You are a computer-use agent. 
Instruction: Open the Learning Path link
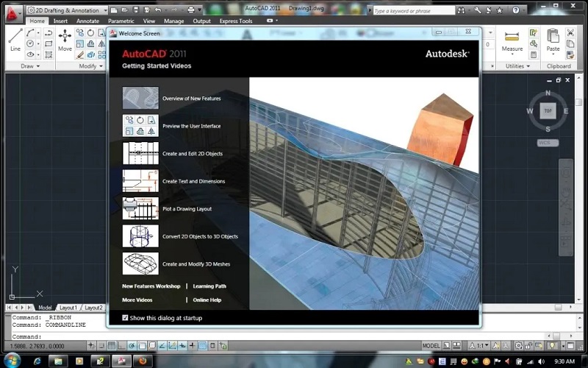209,286
